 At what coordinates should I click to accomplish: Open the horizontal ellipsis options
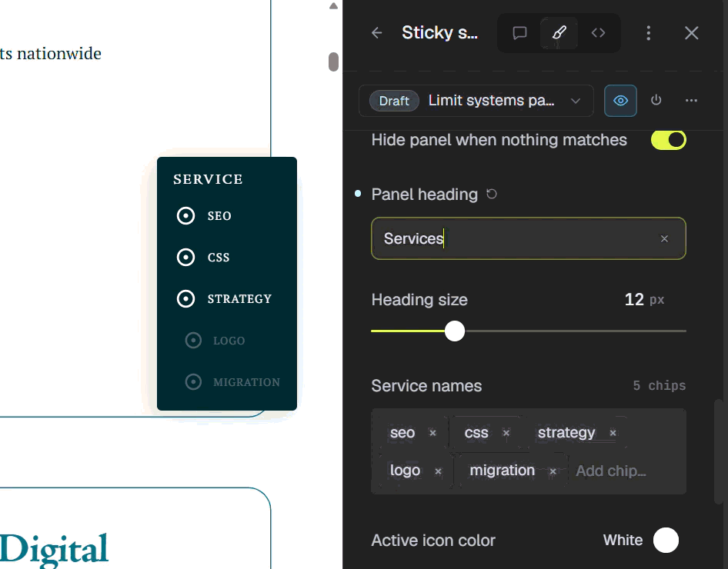coord(691,100)
